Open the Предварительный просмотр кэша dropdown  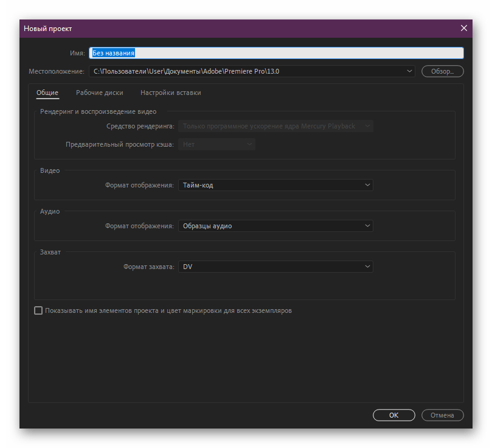(x=217, y=144)
